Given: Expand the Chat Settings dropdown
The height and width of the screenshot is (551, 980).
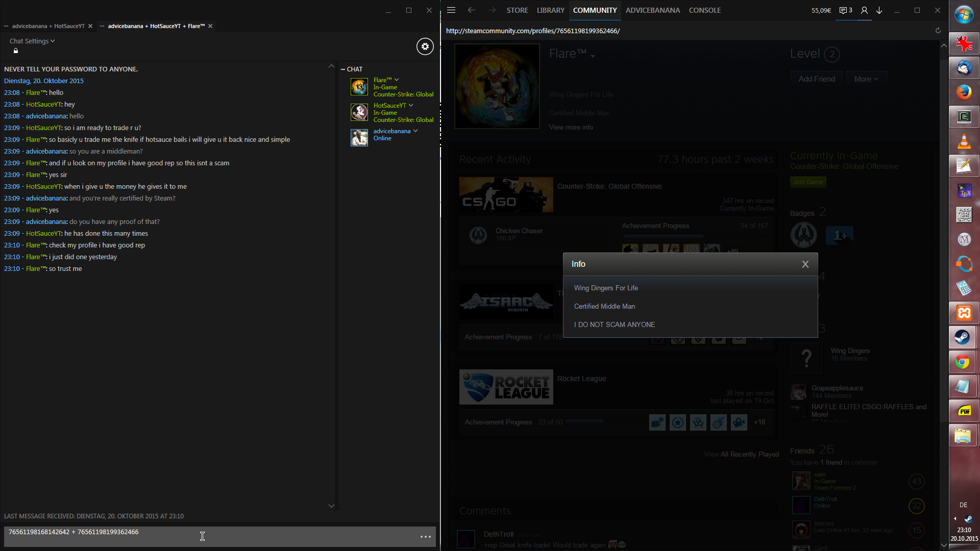Looking at the screenshot, I should (32, 41).
